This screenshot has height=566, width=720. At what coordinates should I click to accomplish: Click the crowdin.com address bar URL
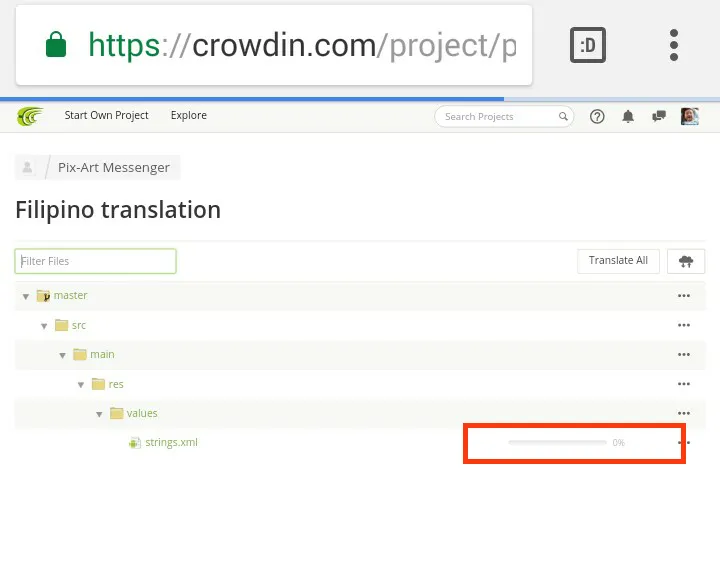pyautogui.click(x=302, y=45)
